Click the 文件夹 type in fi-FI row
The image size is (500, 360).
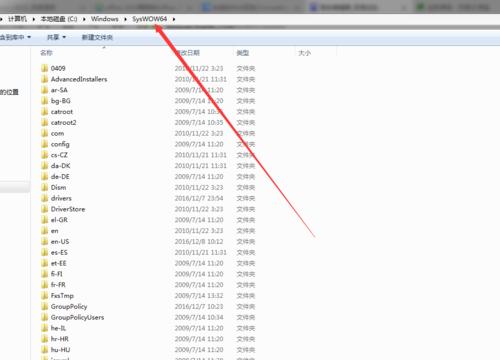click(246, 274)
